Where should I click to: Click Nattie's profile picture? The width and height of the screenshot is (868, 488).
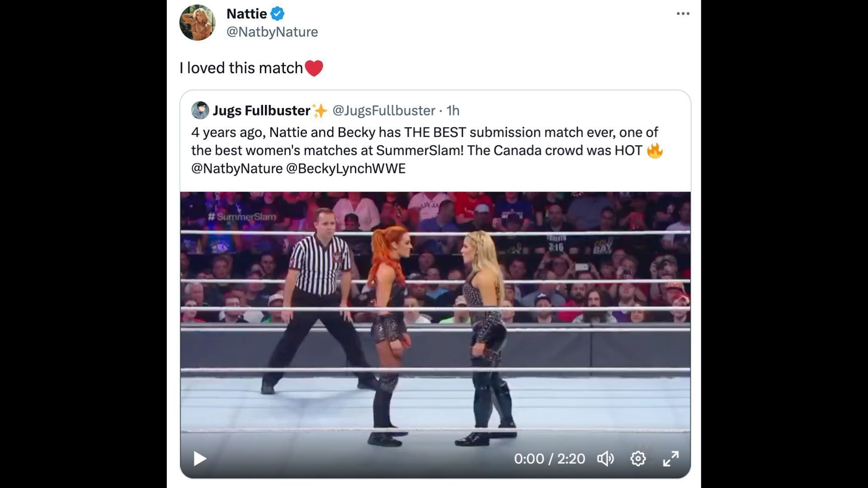tap(198, 23)
